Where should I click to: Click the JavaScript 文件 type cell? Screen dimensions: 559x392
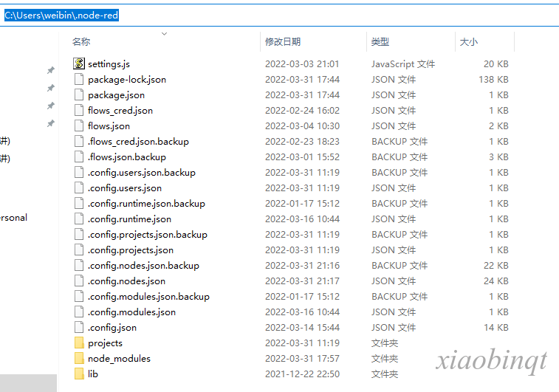click(403, 63)
